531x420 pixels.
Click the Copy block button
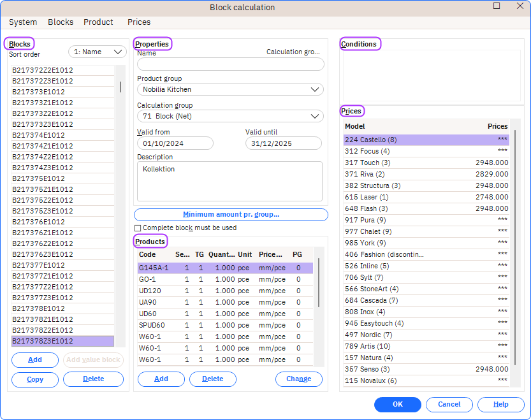[35, 380]
